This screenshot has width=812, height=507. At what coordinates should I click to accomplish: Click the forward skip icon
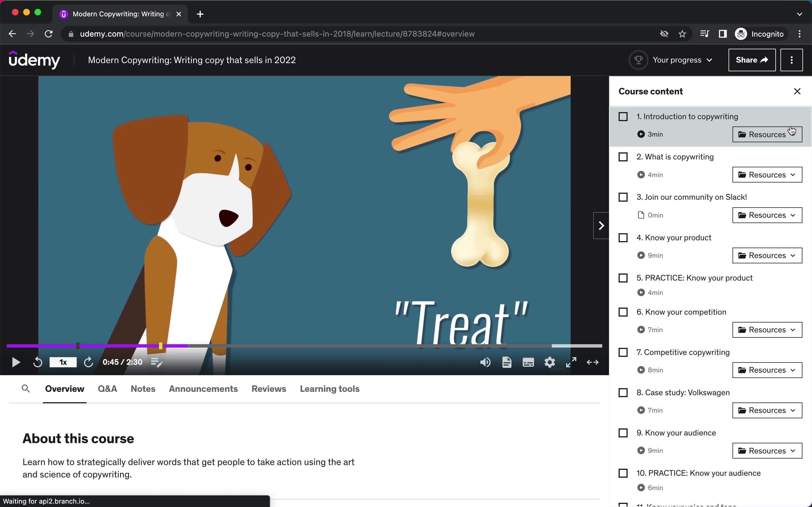pos(89,362)
